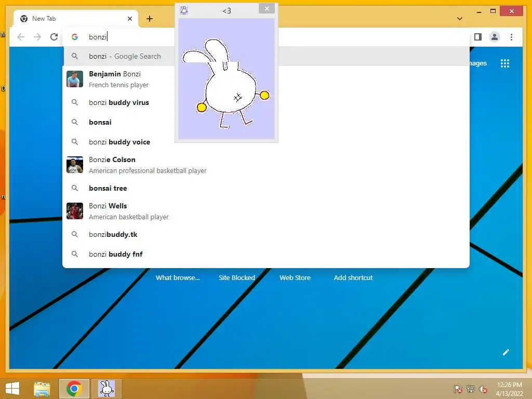Click Add shortcut
This screenshot has height=399, width=532.
tap(353, 277)
